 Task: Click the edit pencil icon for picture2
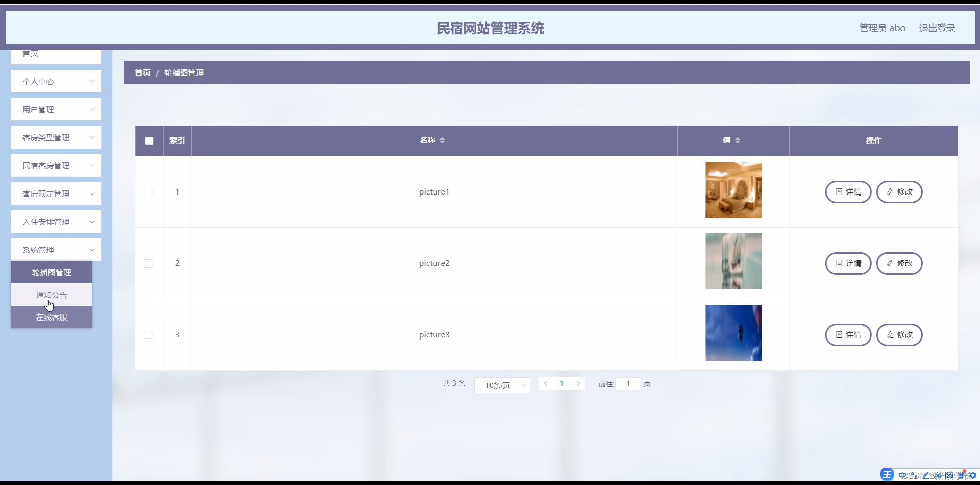click(x=890, y=263)
